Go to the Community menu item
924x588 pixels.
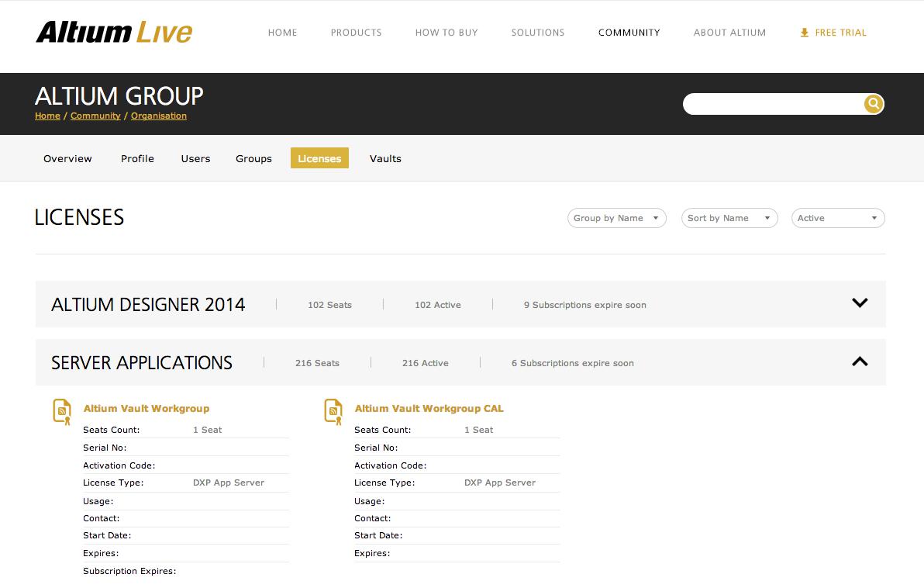(x=629, y=33)
